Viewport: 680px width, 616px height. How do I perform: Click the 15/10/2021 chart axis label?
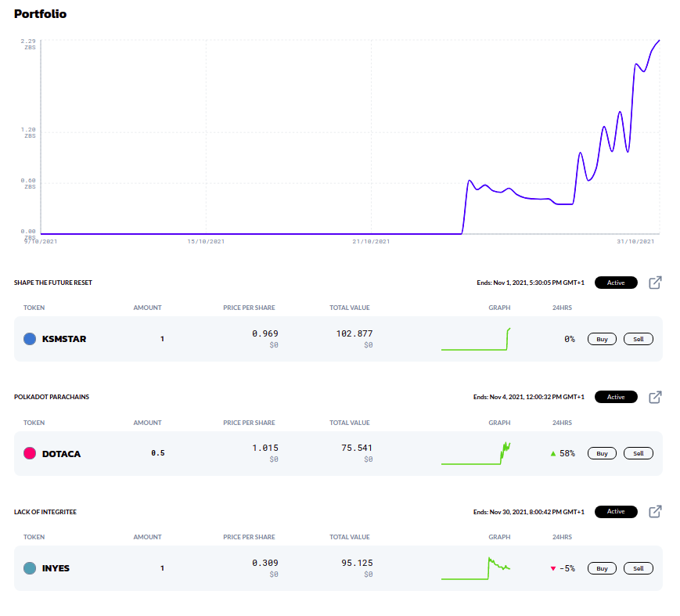click(x=206, y=242)
